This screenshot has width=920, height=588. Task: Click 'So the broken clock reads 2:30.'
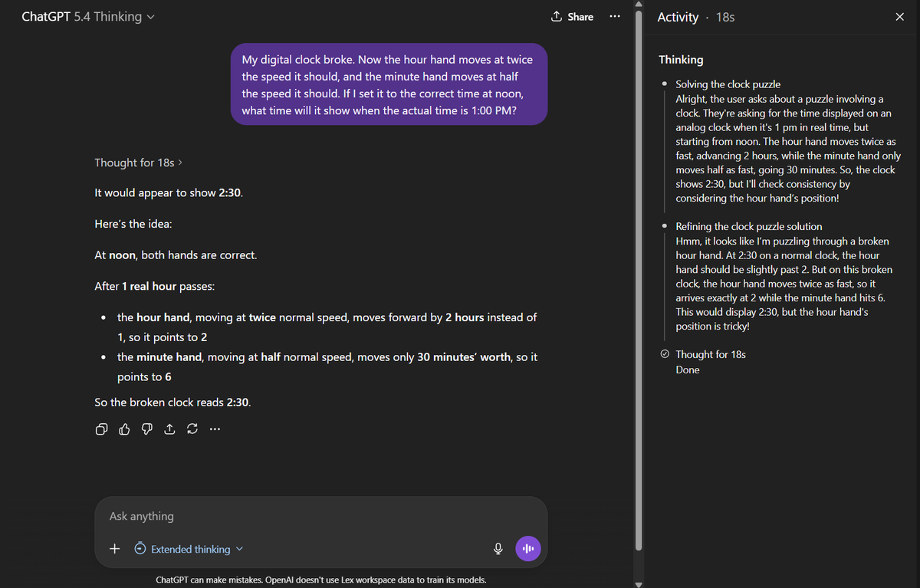(172, 402)
